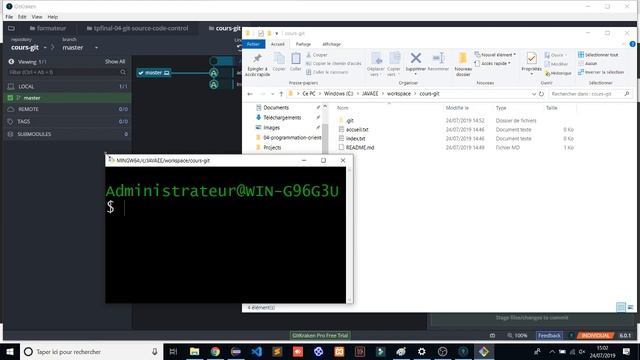Open the cours-git repository dropdown
Image resolution: width=640 pixels, height=360 pixels.
point(29,48)
